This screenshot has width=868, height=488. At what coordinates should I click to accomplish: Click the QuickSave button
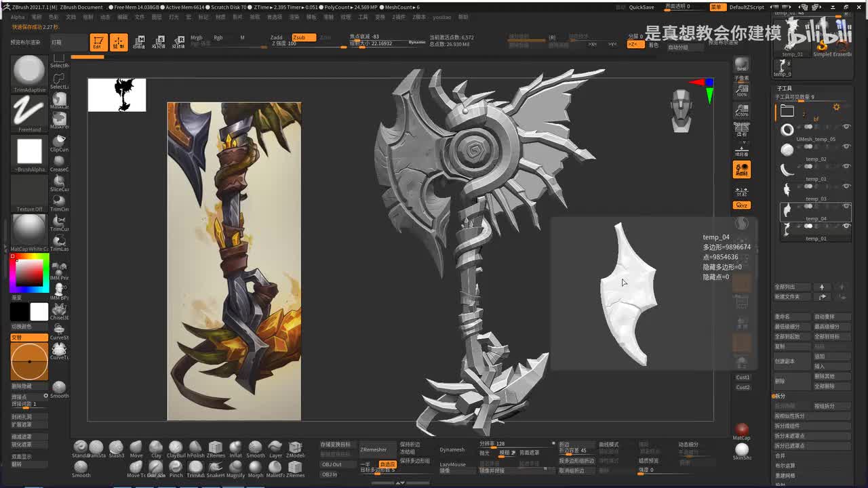click(x=642, y=7)
